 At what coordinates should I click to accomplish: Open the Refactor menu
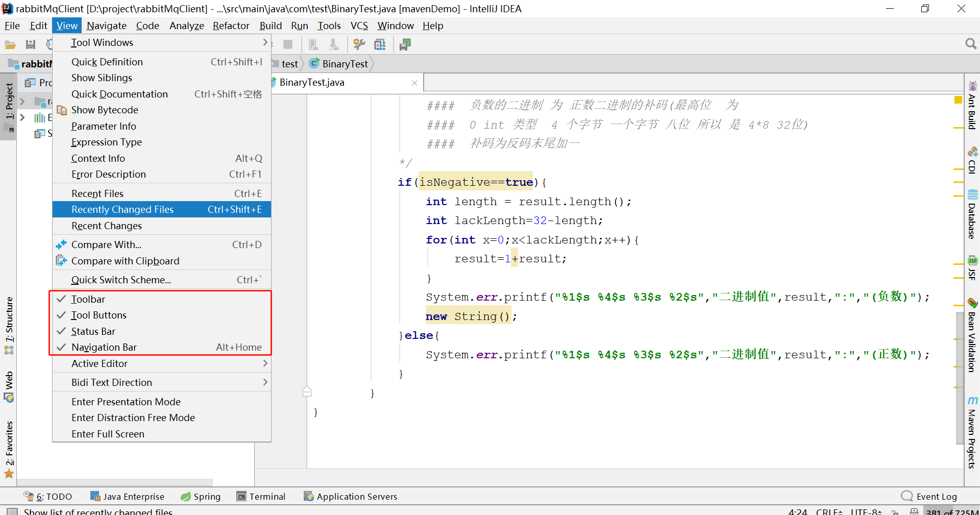(x=231, y=26)
